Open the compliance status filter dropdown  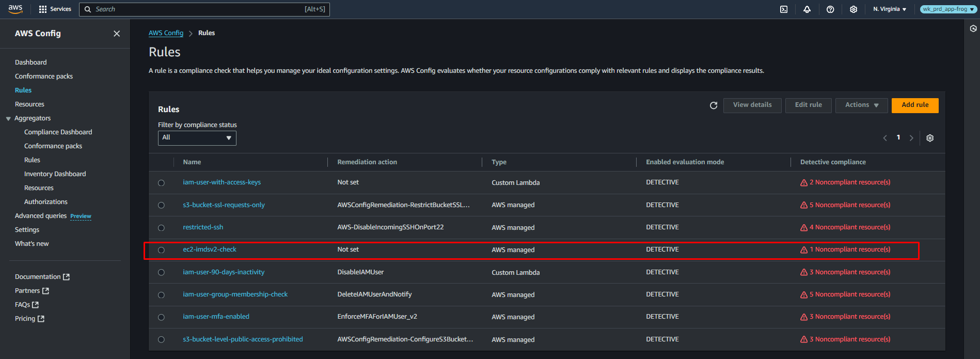197,138
